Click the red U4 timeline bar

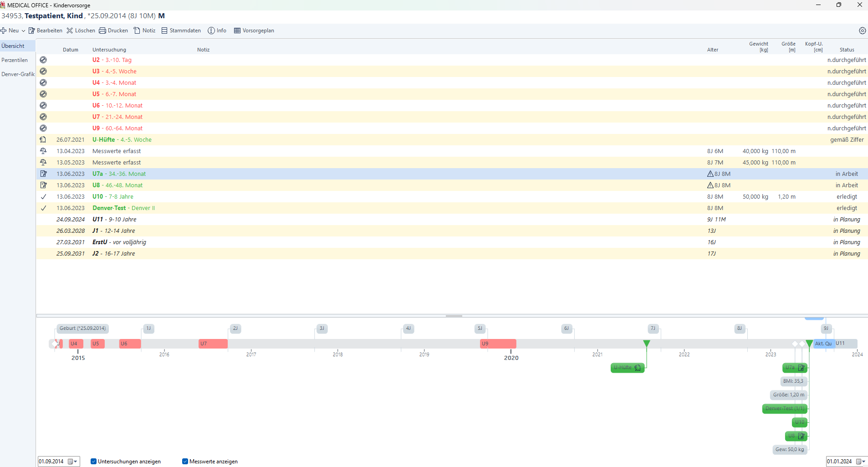(x=76, y=344)
